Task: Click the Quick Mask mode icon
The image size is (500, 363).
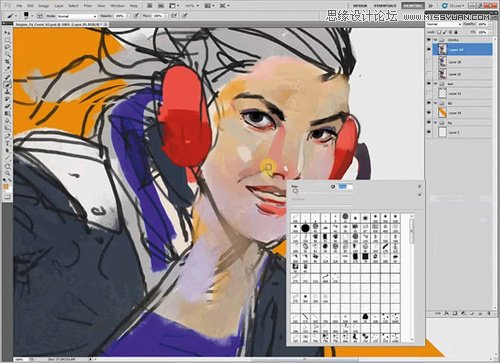Action: [7, 197]
